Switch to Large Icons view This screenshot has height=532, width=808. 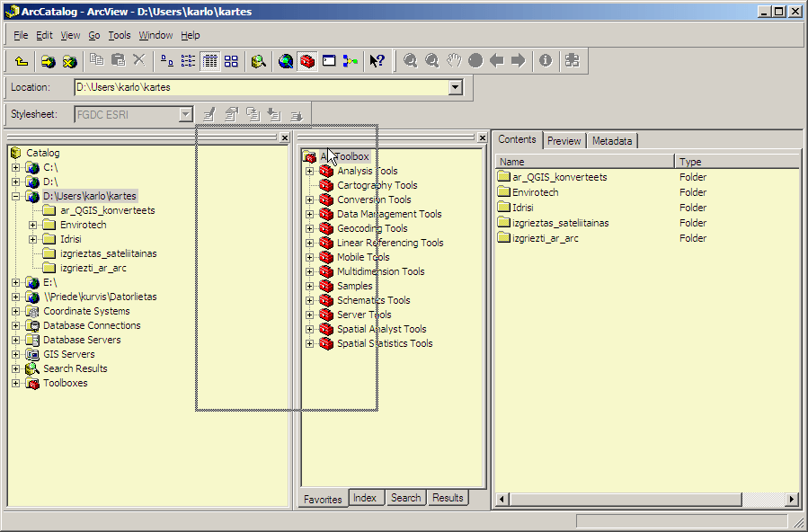coord(166,61)
